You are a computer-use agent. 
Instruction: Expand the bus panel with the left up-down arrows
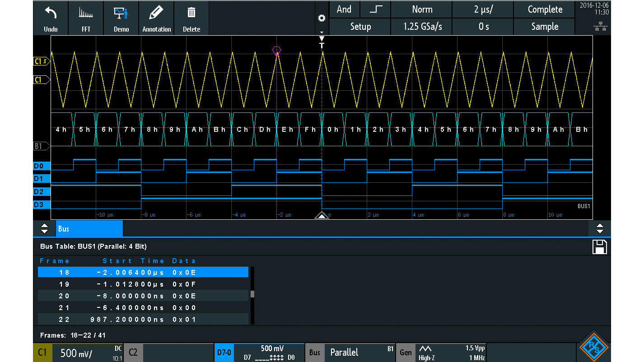pos(44,228)
